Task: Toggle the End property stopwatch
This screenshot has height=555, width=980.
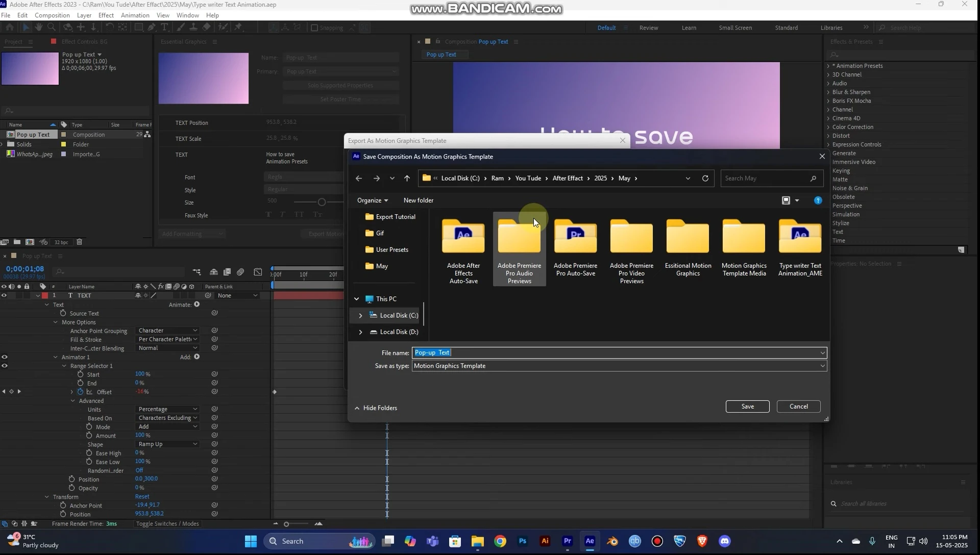Action: [80, 383]
